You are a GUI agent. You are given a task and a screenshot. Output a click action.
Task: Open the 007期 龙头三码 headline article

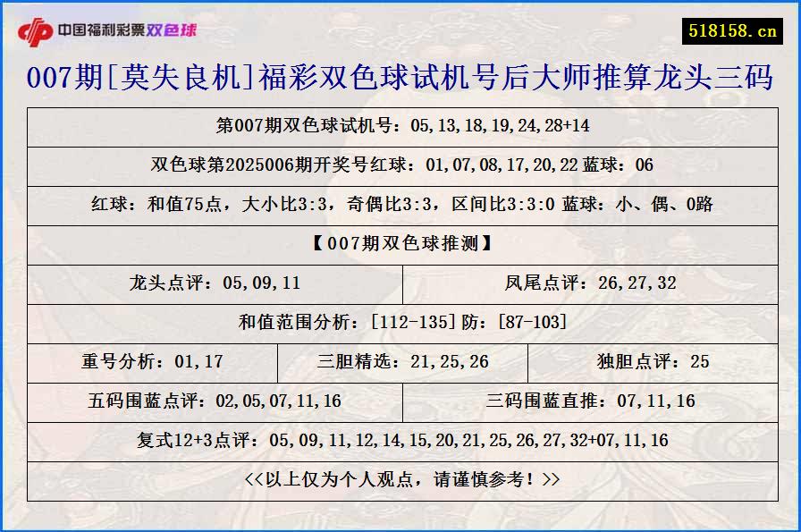pos(400,80)
